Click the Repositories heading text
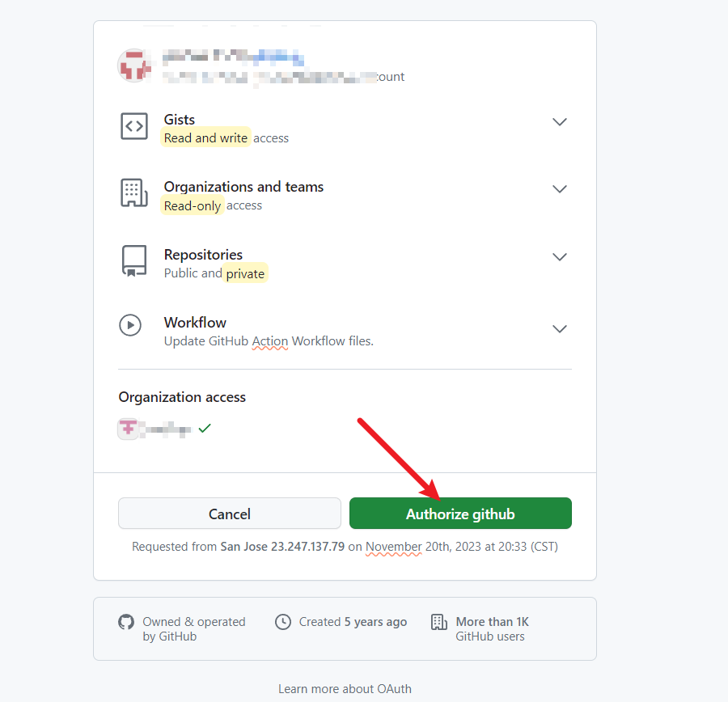Image resolution: width=728 pixels, height=702 pixels. click(x=203, y=255)
